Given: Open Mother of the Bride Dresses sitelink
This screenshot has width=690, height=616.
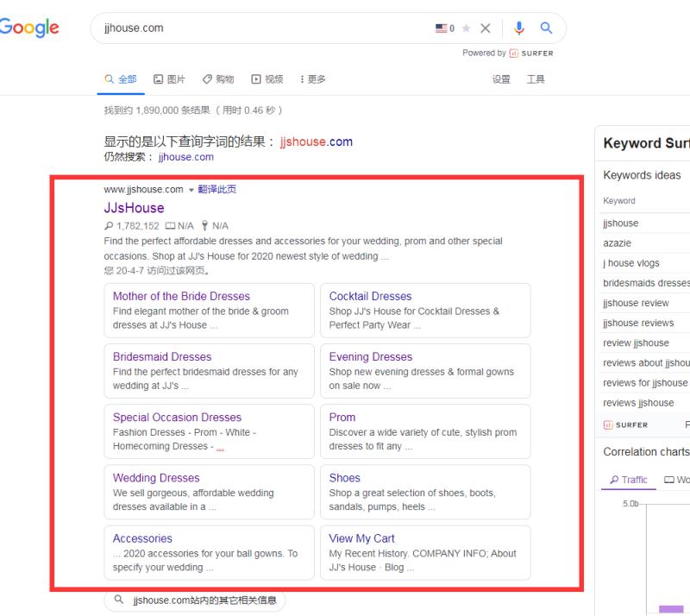Looking at the screenshot, I should [181, 296].
